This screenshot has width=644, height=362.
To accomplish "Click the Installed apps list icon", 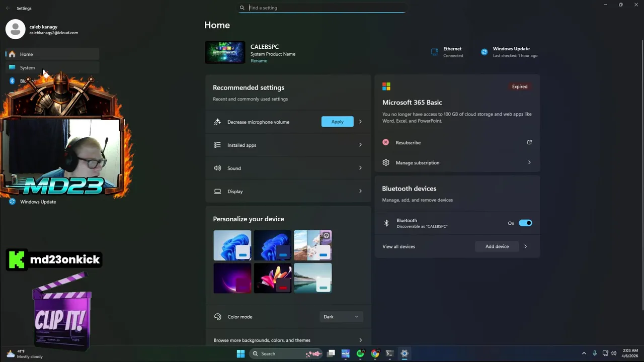I will point(217,145).
